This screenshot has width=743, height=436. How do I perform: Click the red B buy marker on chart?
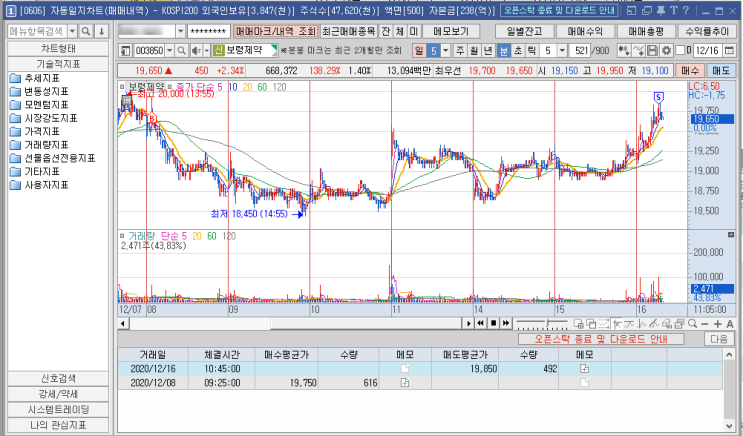tap(152, 118)
